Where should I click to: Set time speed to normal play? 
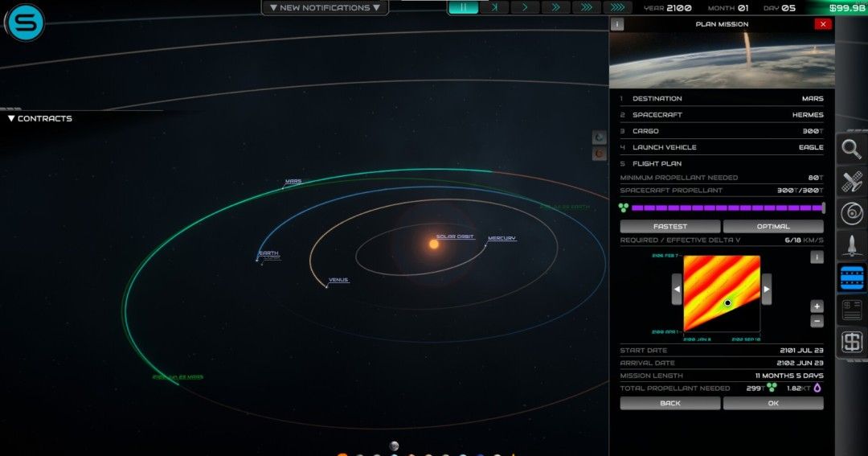pos(525,7)
